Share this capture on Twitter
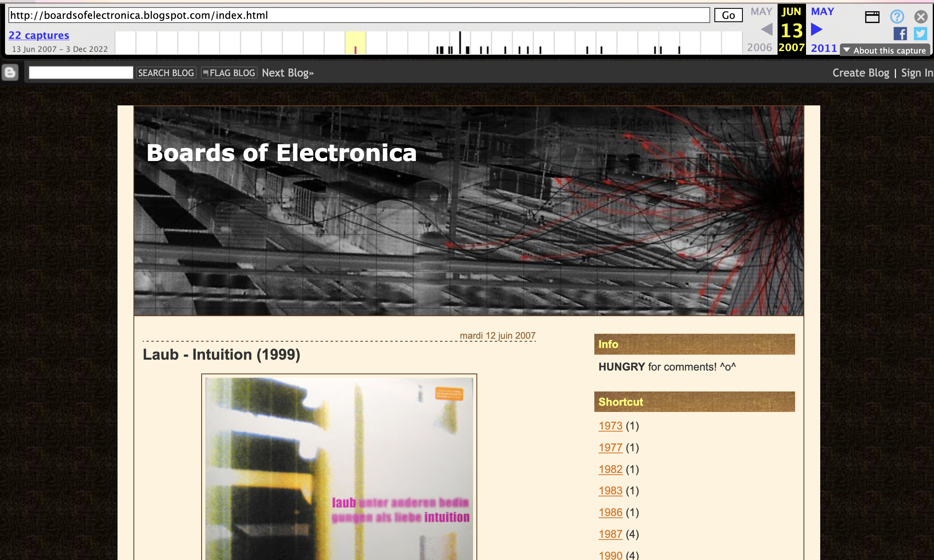 point(920,33)
